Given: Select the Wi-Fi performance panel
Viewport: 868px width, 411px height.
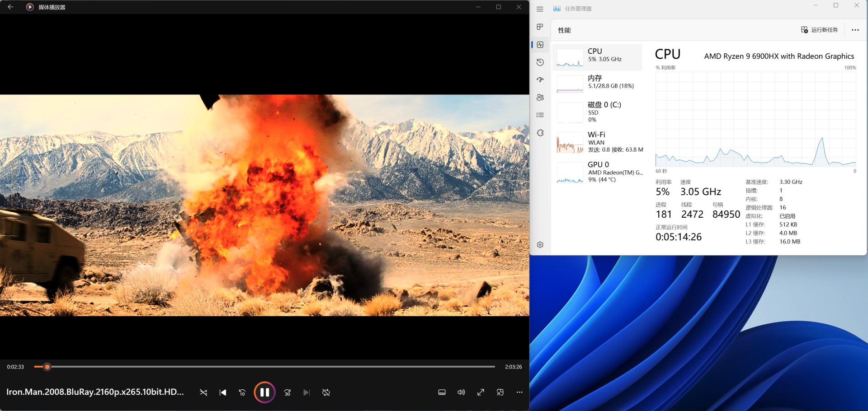Looking at the screenshot, I should 599,141.
